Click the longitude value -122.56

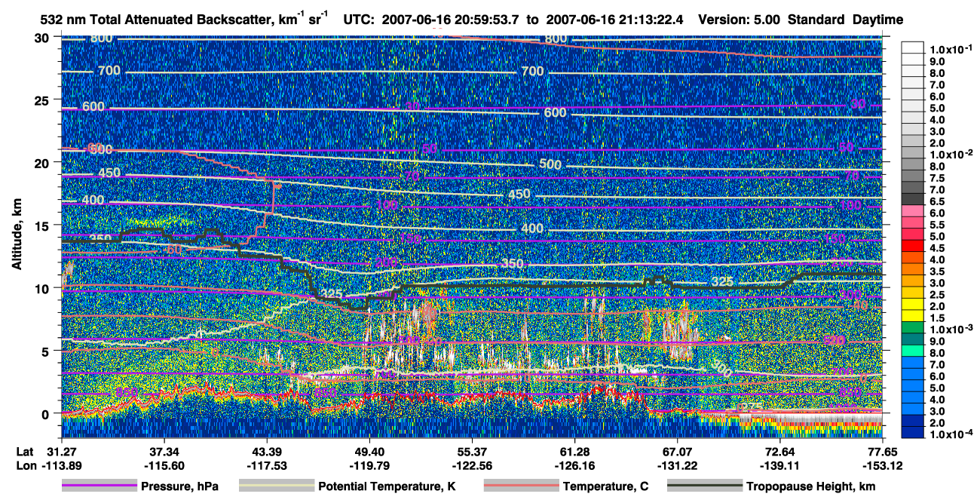point(472,465)
